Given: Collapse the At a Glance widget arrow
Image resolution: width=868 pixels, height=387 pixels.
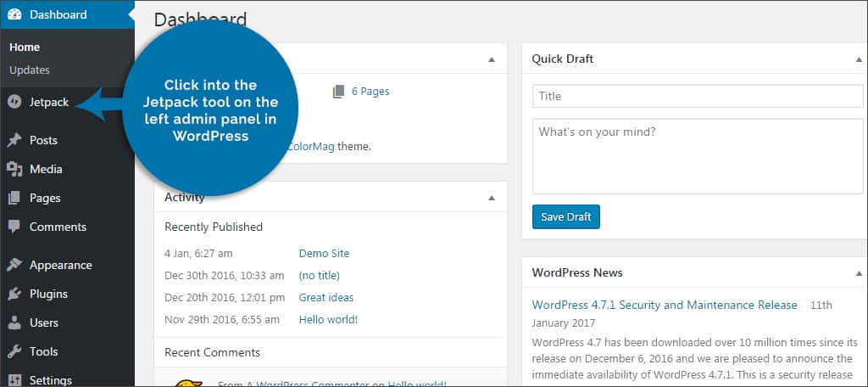Looking at the screenshot, I should [491, 59].
